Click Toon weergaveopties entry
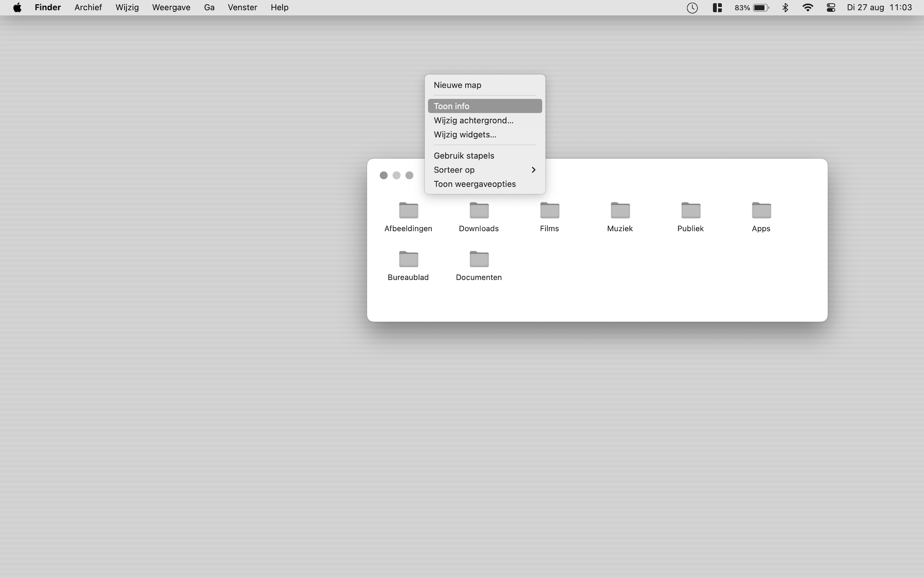 point(475,184)
